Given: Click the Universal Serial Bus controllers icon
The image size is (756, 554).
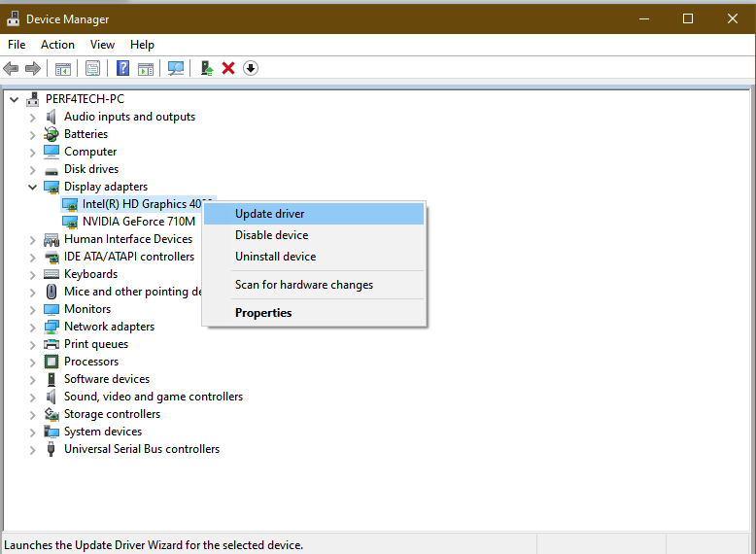Looking at the screenshot, I should (52, 449).
